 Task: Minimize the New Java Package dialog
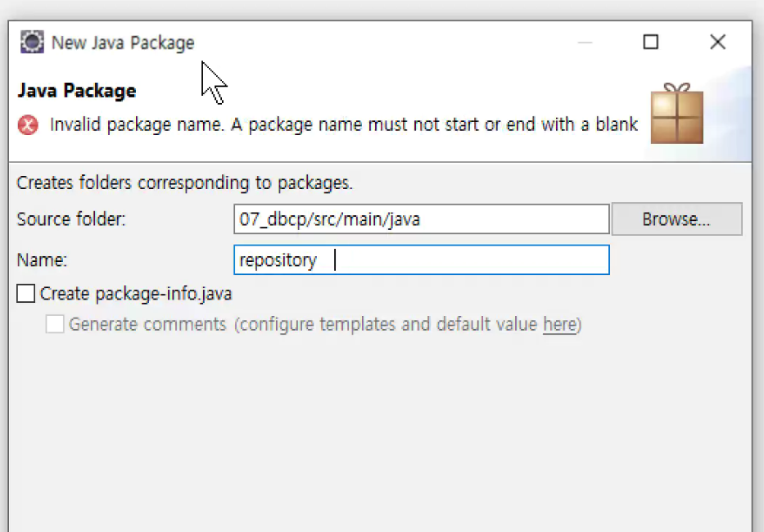tap(585, 43)
